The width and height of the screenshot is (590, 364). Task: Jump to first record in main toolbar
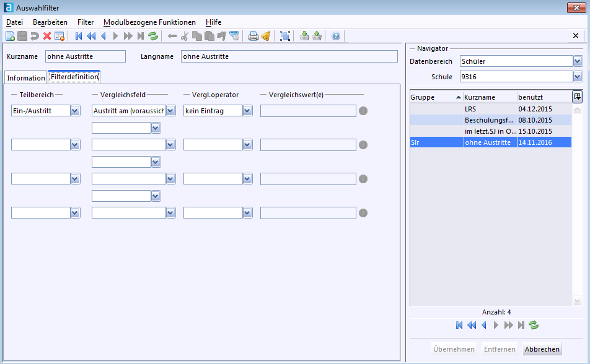[79, 36]
